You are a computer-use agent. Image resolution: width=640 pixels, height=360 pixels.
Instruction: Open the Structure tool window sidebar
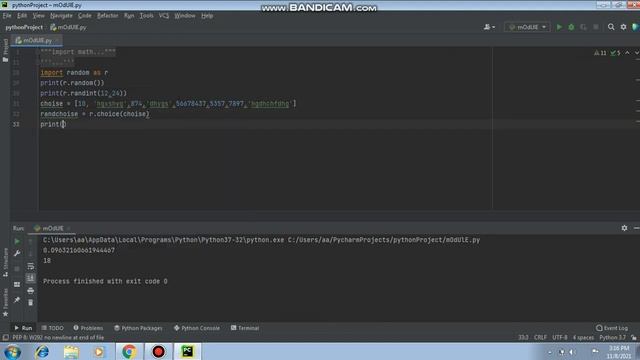pyautogui.click(x=5, y=262)
